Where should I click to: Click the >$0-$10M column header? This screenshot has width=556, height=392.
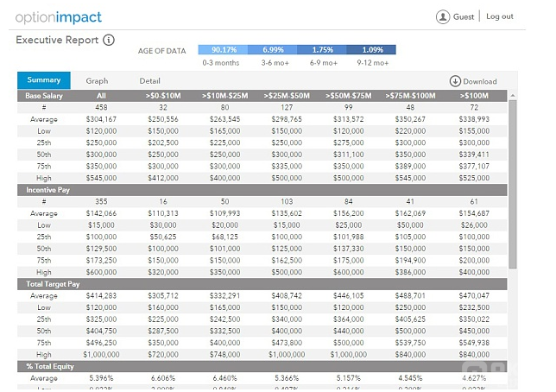pyautogui.click(x=161, y=95)
